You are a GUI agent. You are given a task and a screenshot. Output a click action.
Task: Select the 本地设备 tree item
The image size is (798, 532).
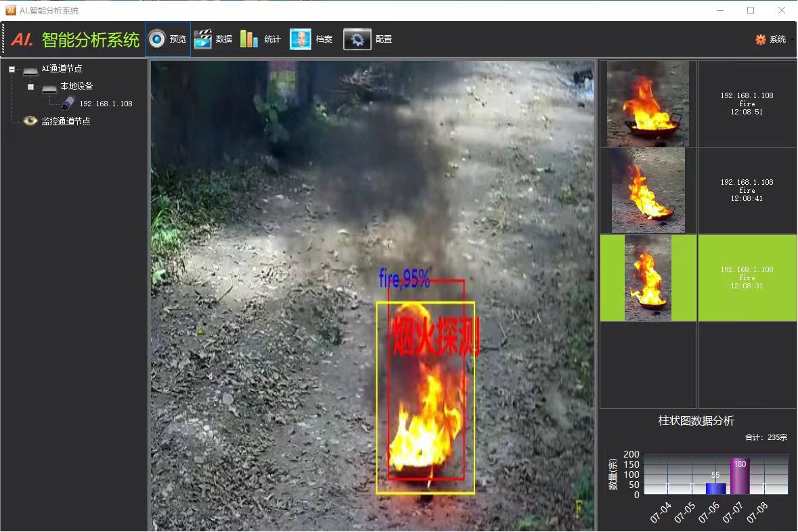point(76,86)
